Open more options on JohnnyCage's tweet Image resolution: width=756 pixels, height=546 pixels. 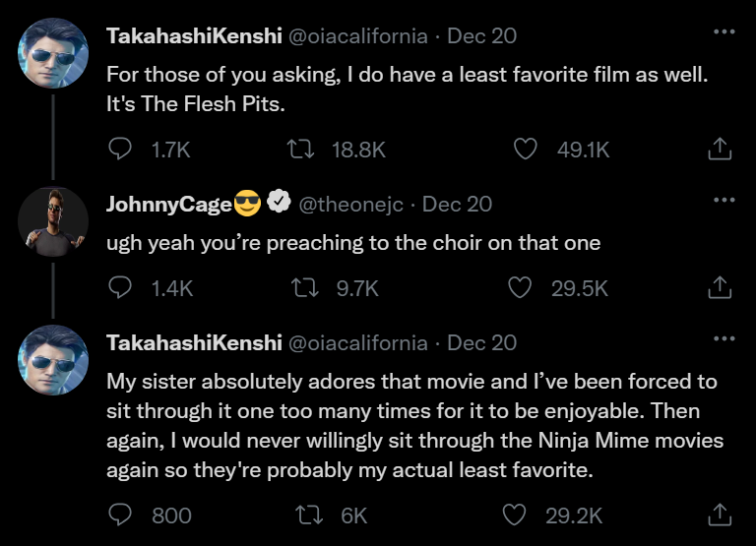pos(724,200)
